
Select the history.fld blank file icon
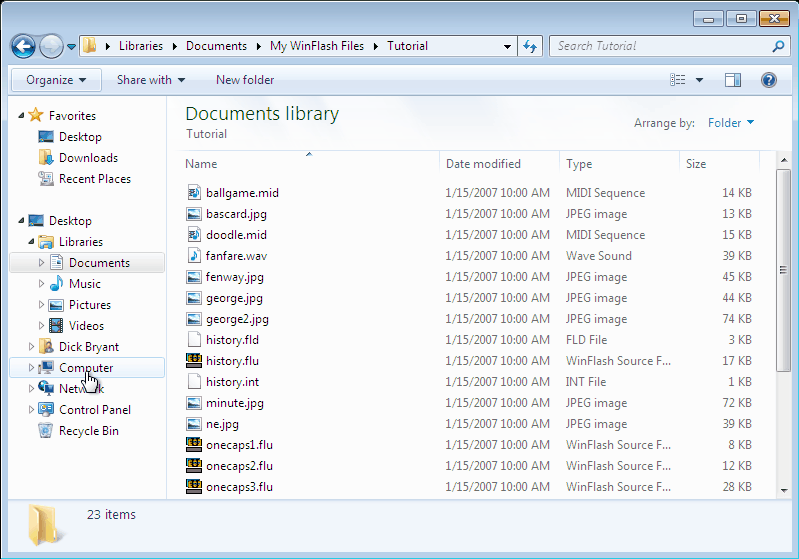[194, 339]
